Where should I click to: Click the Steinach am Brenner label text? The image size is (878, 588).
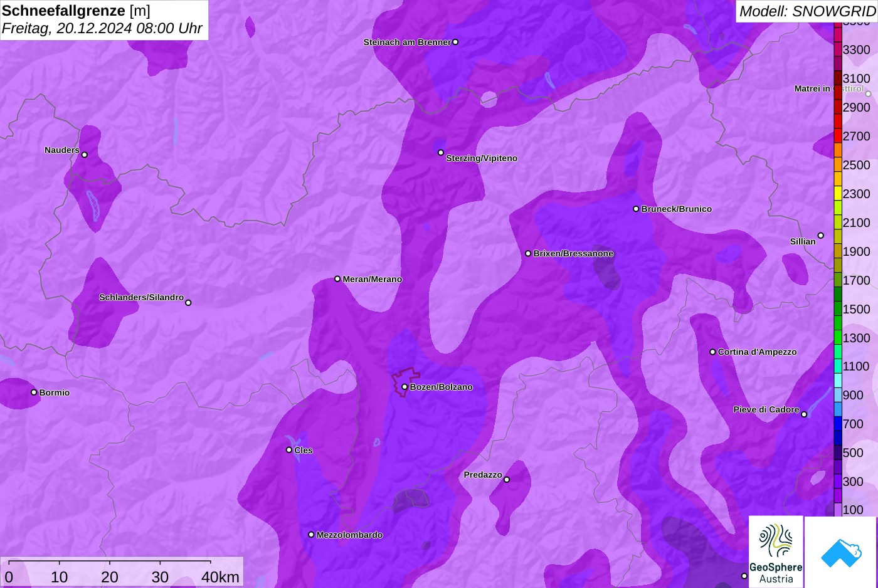click(x=407, y=42)
